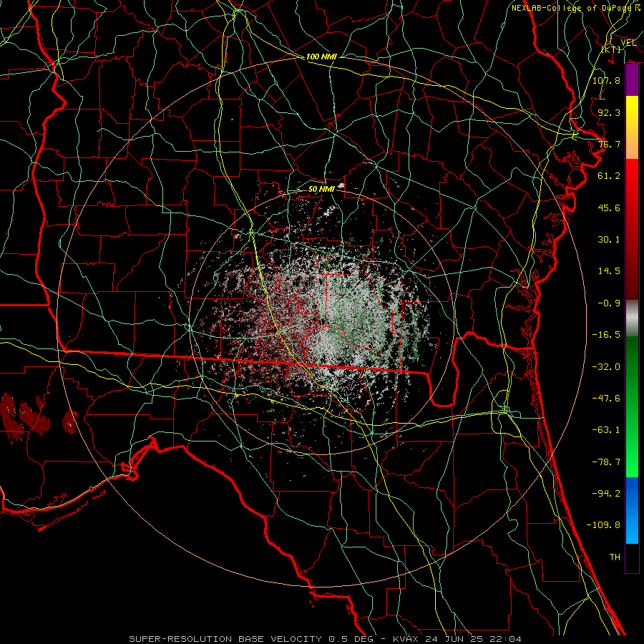Click the -0.9 legend value
644x644 pixels.
pyautogui.click(x=609, y=303)
